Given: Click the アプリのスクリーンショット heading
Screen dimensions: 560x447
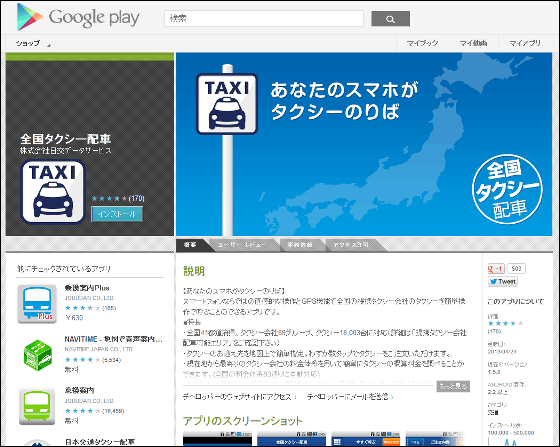Looking at the screenshot, I should pos(242,421).
